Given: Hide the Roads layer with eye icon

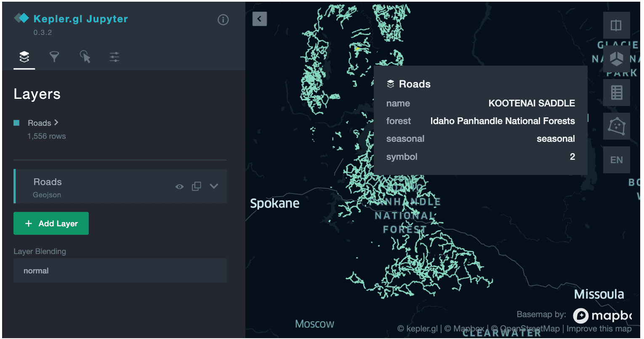Looking at the screenshot, I should pyautogui.click(x=180, y=186).
